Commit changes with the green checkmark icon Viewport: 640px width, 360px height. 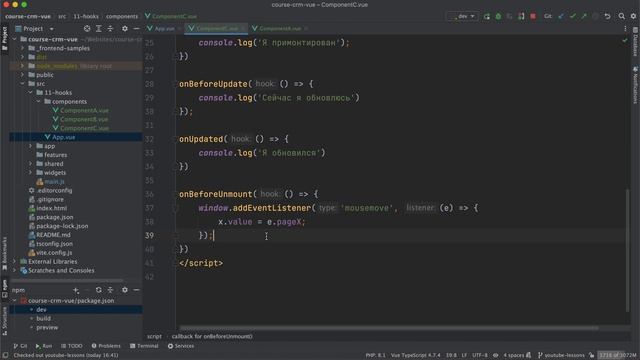573,16
